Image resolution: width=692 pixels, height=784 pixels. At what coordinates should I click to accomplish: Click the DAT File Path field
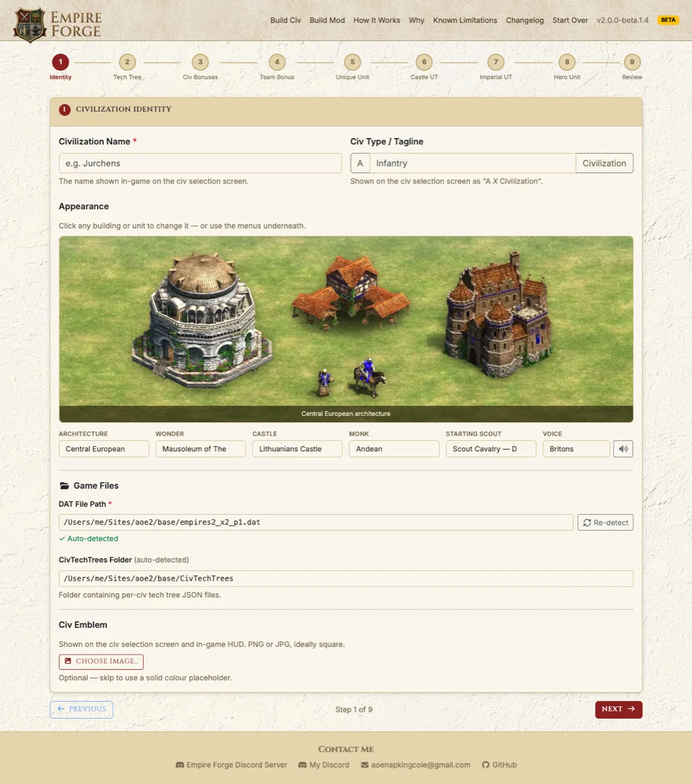[316, 523]
